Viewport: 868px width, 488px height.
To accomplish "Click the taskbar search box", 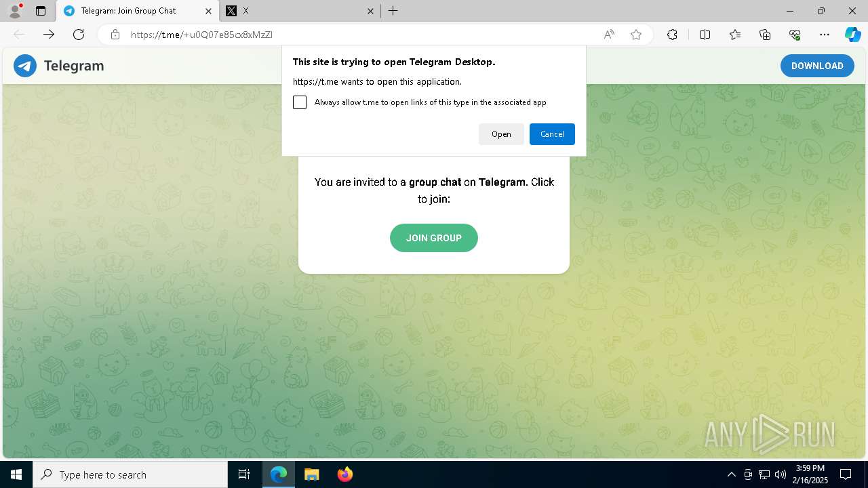I will (x=130, y=474).
